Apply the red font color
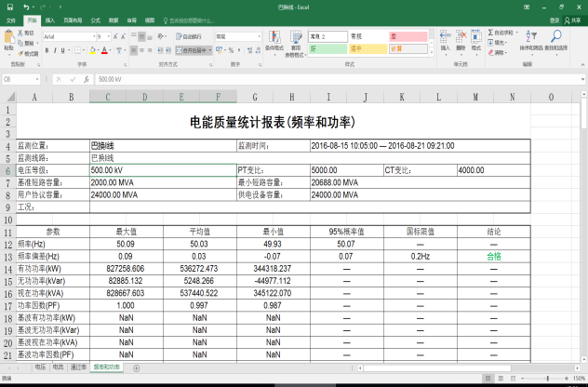This screenshot has width=588, height=387. click(x=104, y=50)
